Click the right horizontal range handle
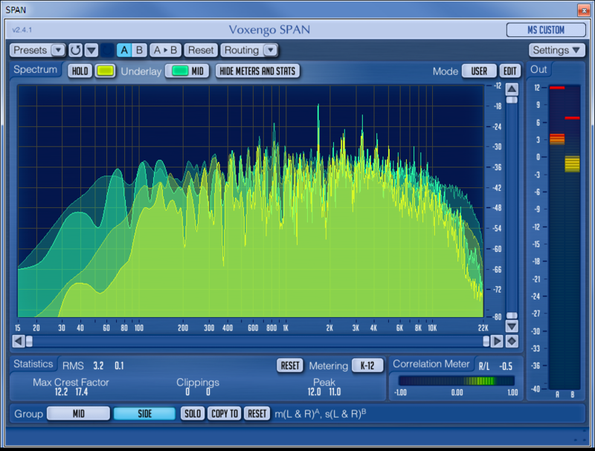This screenshot has height=451, width=595. pos(486,341)
